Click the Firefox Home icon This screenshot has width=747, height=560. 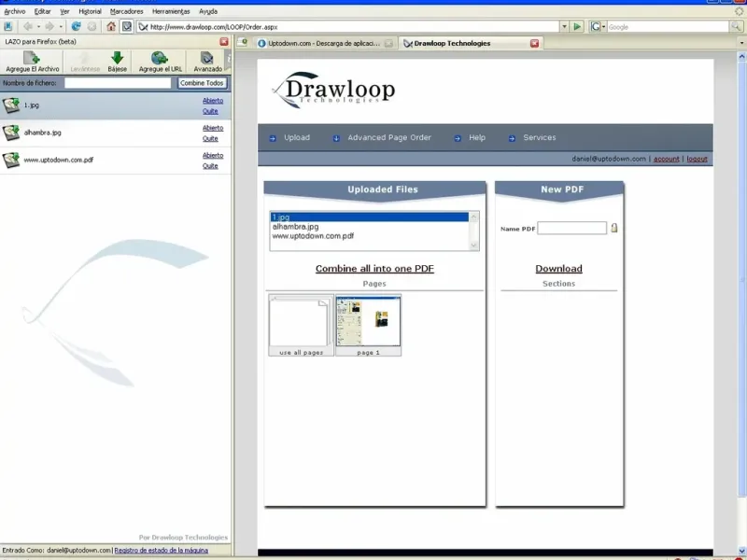coord(111,27)
